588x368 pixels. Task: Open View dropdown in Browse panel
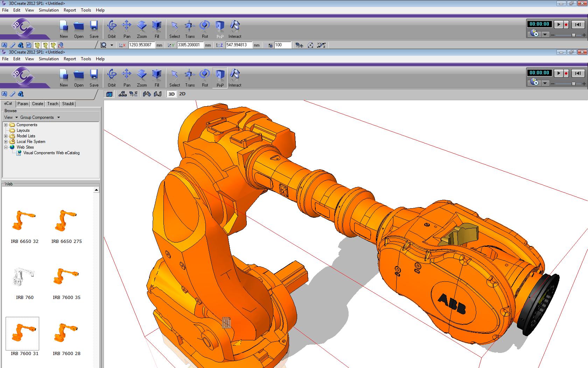[11, 117]
